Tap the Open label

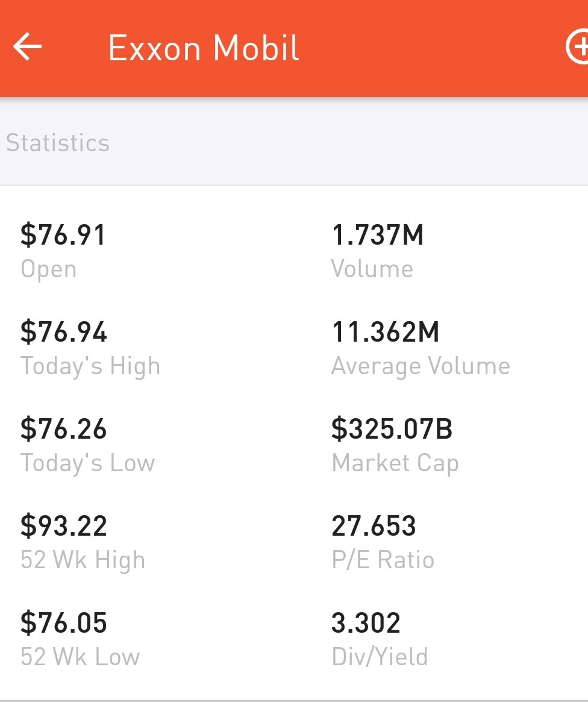pyautogui.click(x=48, y=269)
